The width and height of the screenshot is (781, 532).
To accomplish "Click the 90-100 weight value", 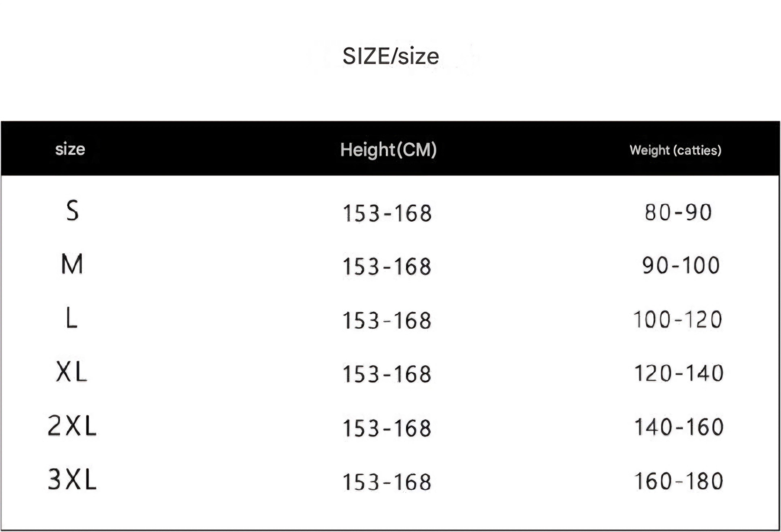I will (681, 265).
